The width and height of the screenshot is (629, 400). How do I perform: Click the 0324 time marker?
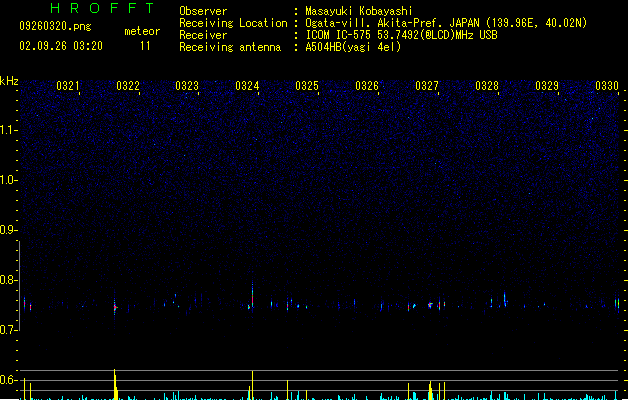click(247, 86)
